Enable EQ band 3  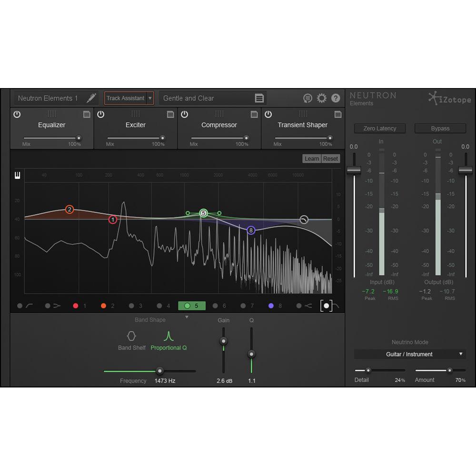click(130, 306)
